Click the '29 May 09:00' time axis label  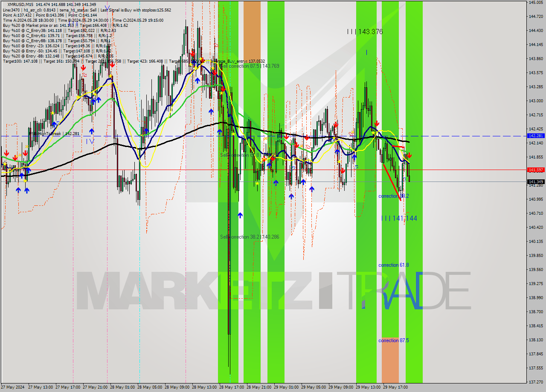click(x=341, y=387)
